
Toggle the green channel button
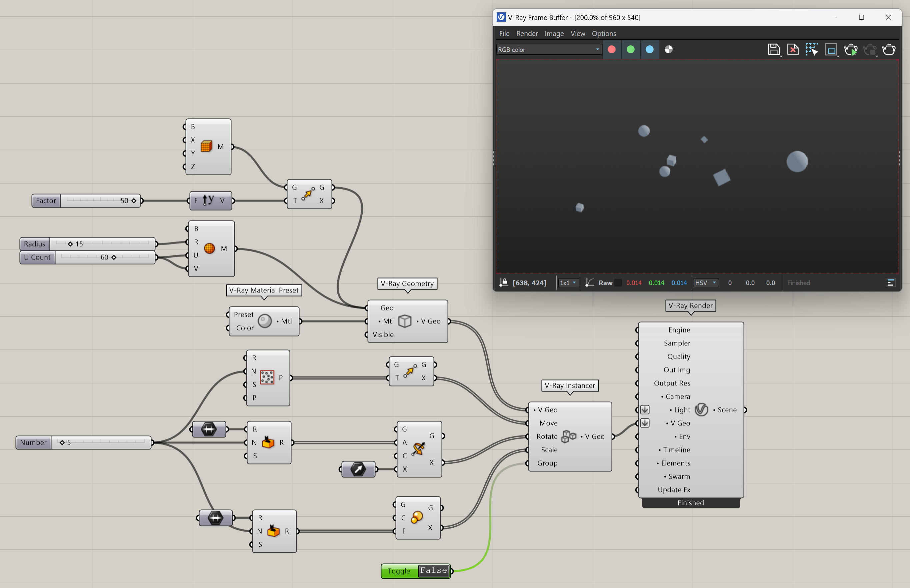(631, 50)
